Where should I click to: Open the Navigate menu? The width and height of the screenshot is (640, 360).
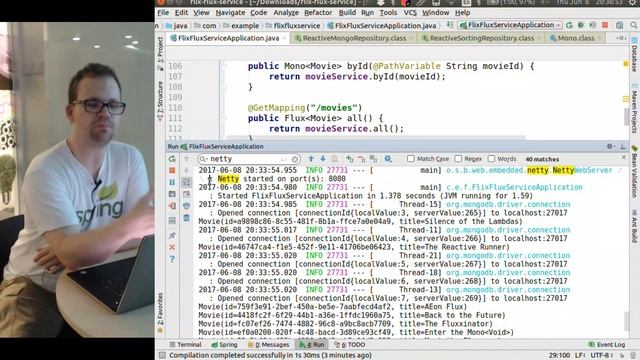pyautogui.click(x=230, y=13)
